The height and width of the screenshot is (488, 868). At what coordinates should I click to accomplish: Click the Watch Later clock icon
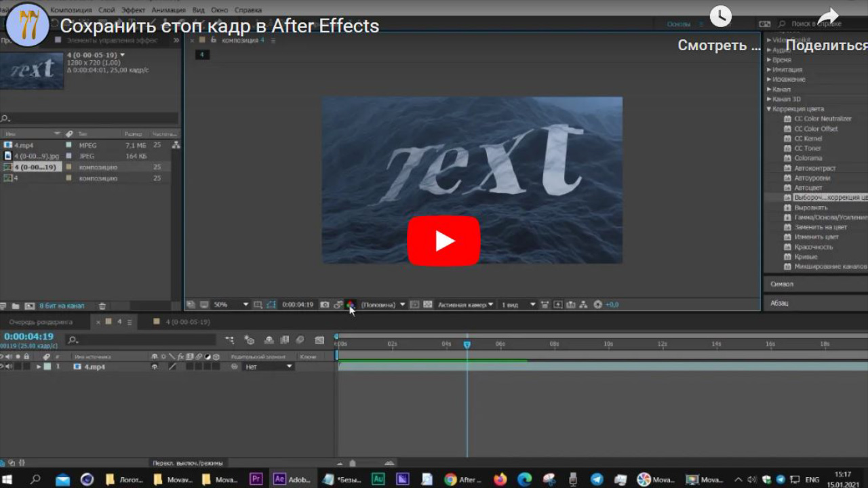[720, 16]
